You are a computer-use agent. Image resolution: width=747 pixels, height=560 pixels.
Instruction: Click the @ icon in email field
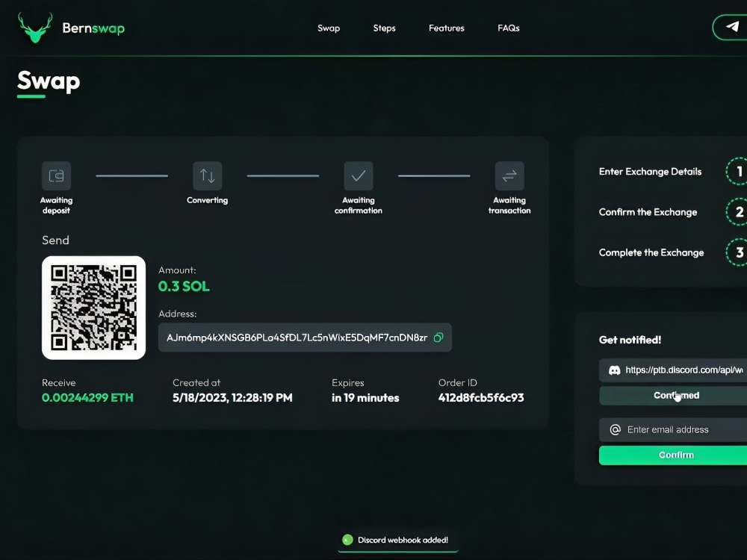(x=615, y=429)
